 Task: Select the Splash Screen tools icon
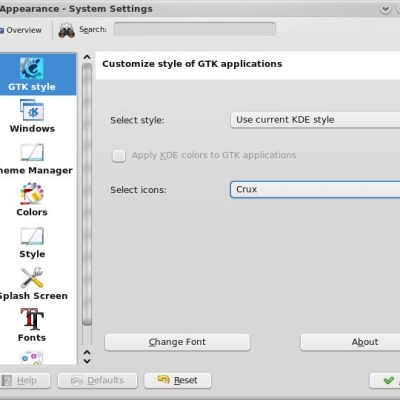click(32, 277)
